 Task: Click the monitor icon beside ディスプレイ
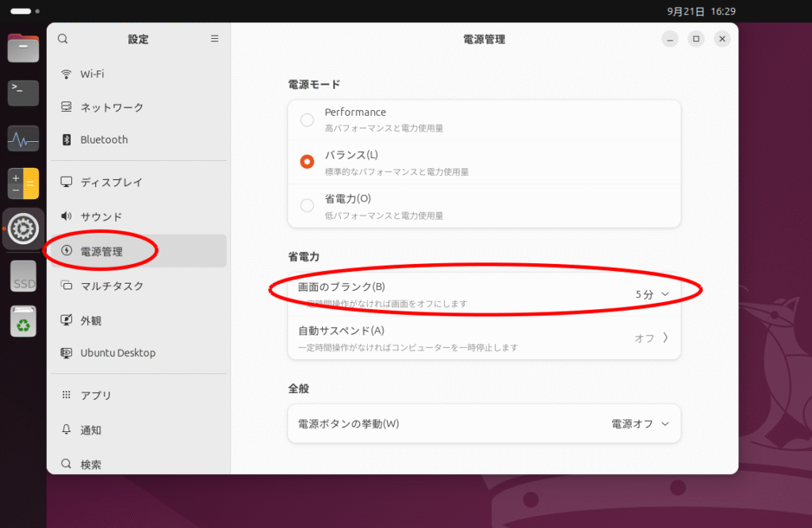67,182
